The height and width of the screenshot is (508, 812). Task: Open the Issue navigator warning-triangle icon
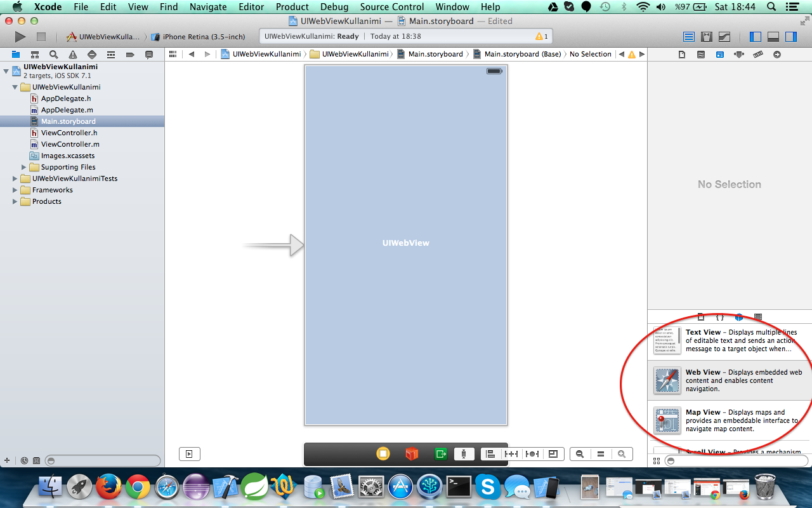click(x=73, y=55)
